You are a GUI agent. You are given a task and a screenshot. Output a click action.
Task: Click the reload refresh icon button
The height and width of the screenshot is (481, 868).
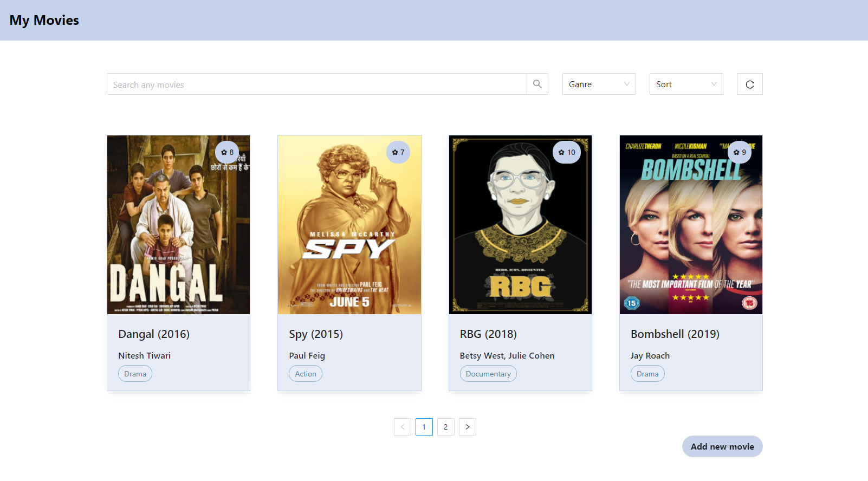tap(750, 84)
